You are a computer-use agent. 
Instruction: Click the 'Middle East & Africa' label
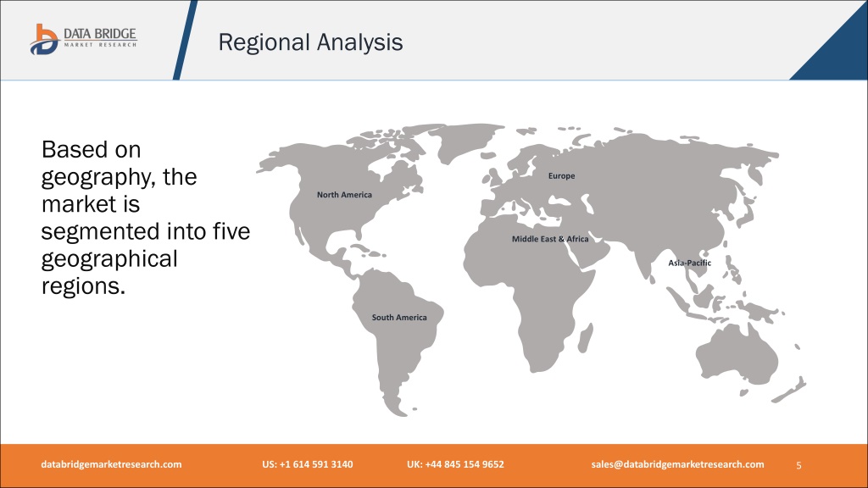[x=549, y=239]
